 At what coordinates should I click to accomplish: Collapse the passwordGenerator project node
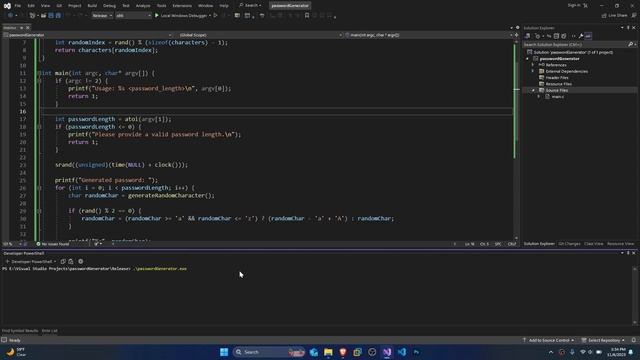(x=527, y=59)
